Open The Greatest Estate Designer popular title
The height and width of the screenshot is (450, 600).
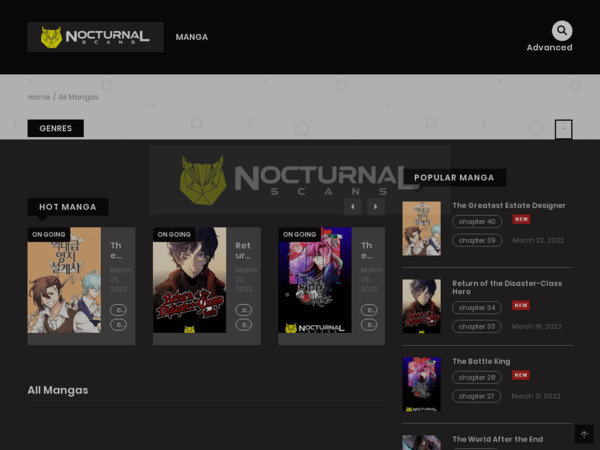pos(509,205)
